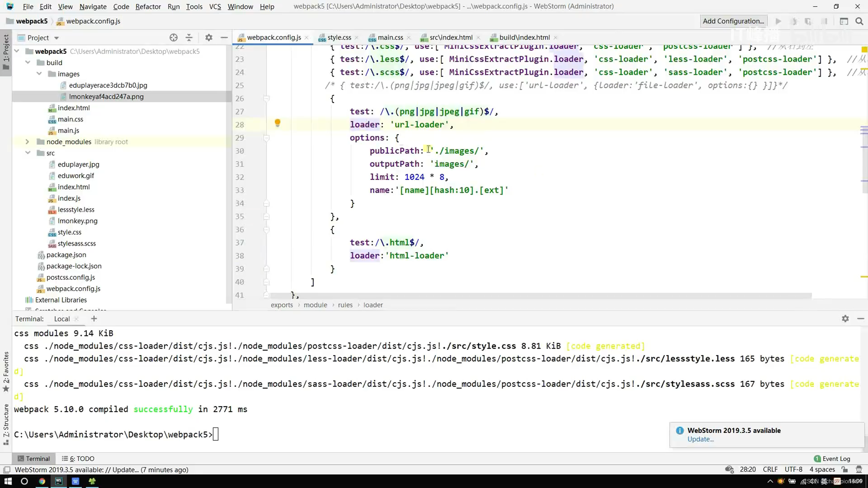Fold the html rule block at line 36
The width and height of the screenshot is (868, 488).
coord(267,230)
